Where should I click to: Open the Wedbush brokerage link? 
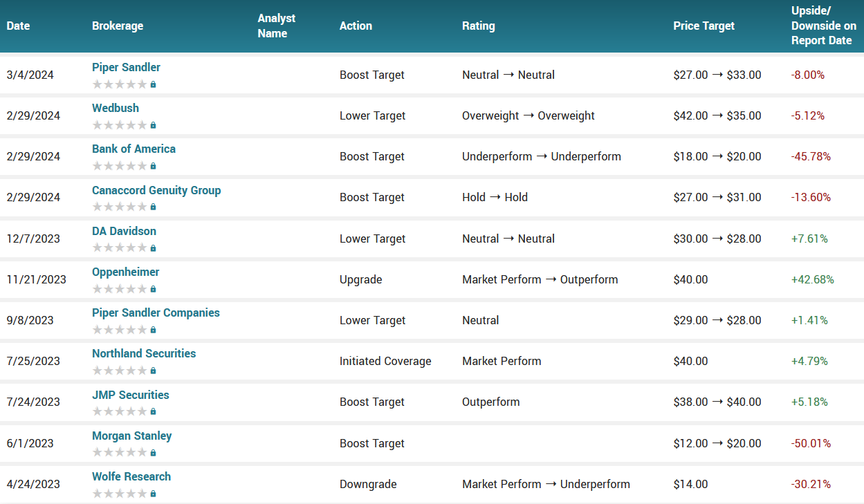pos(116,108)
